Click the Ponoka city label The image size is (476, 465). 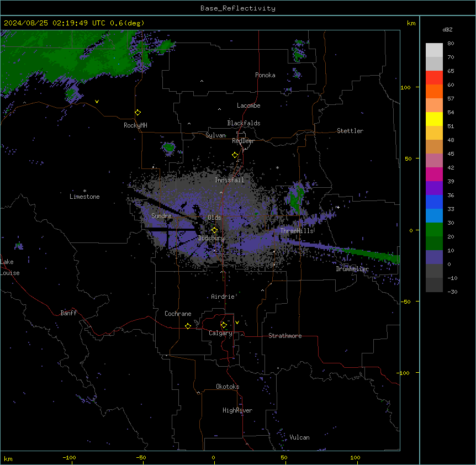click(265, 75)
